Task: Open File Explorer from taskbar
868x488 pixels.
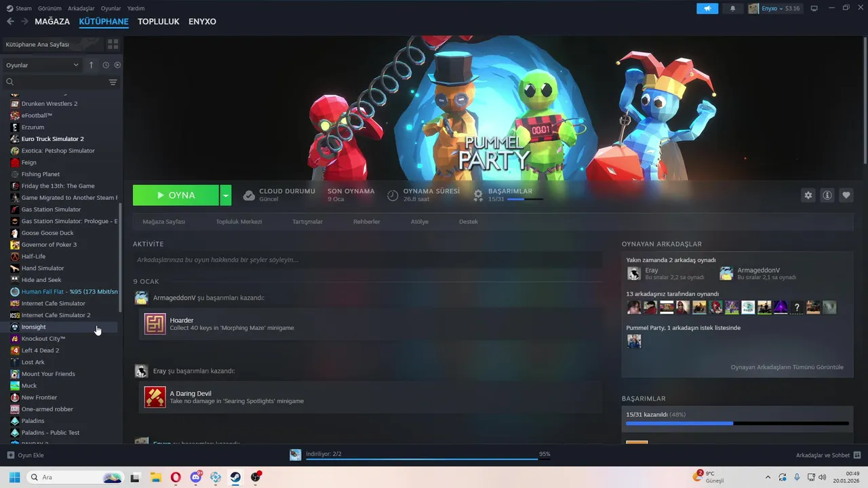Action: [x=155, y=477]
